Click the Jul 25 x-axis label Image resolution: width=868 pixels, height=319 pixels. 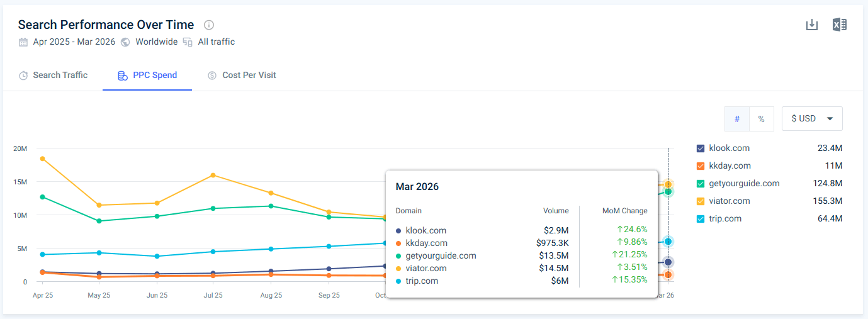click(213, 295)
